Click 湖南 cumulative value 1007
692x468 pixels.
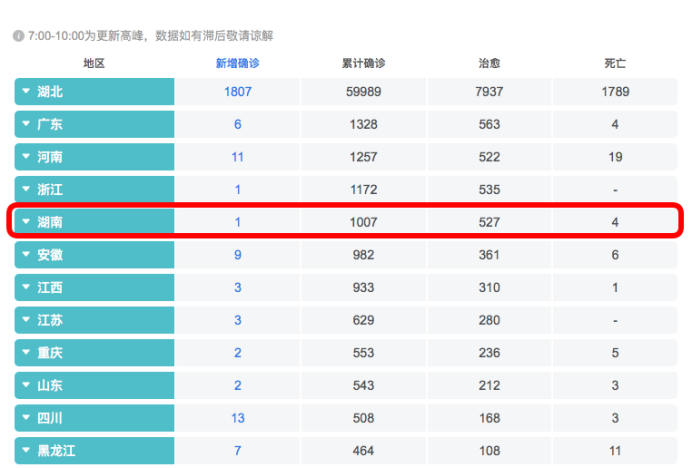363,222
